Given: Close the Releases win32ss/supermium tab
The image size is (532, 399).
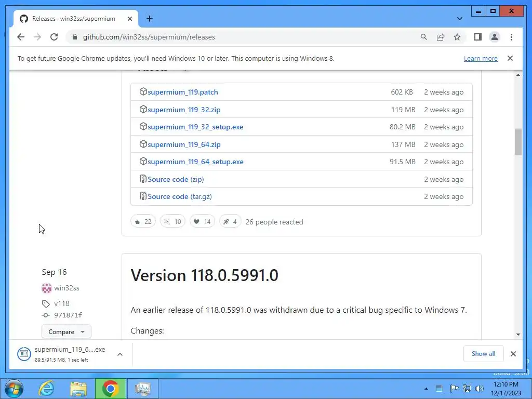Looking at the screenshot, I should pos(129,19).
